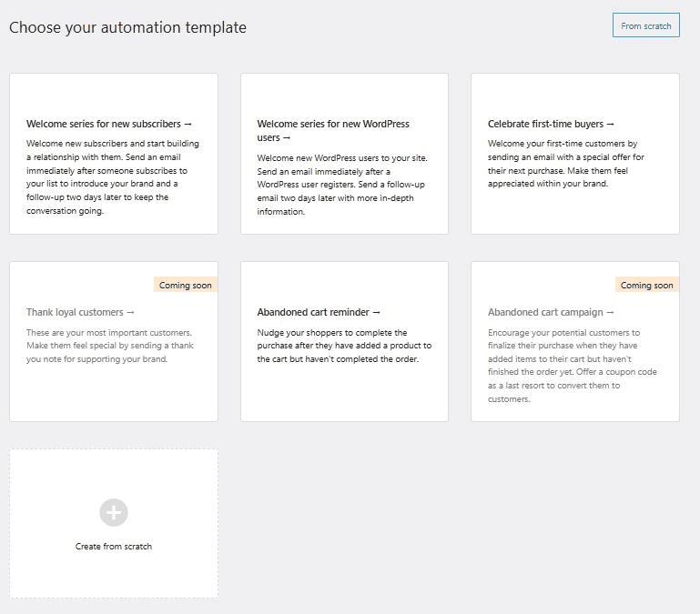The height and width of the screenshot is (614, 700).
Task: Click the plus icon in the dashed card
Action: 114,512
